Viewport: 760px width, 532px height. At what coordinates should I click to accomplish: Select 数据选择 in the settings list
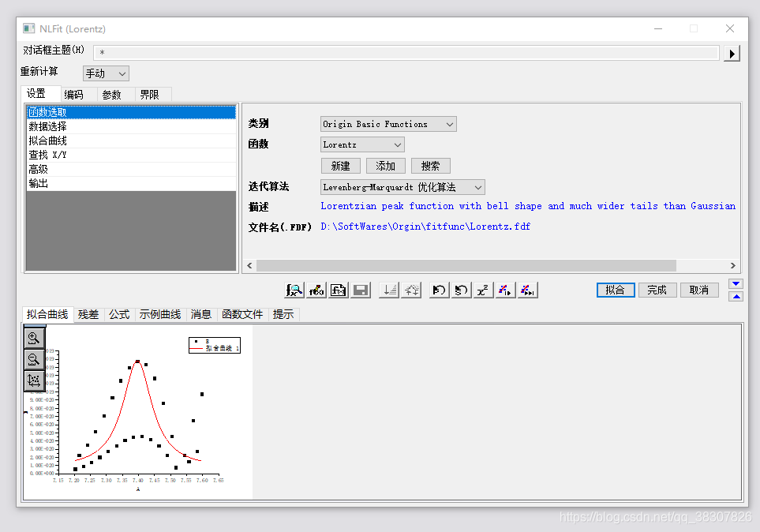point(131,126)
